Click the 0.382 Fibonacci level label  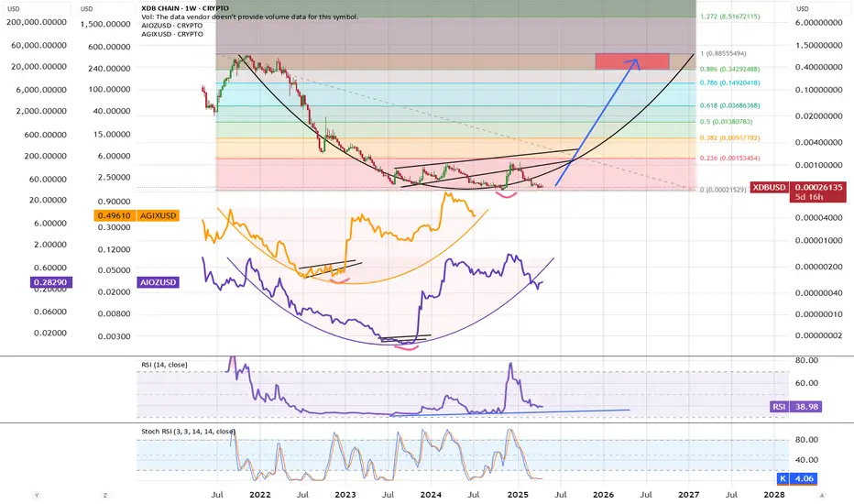pos(729,137)
